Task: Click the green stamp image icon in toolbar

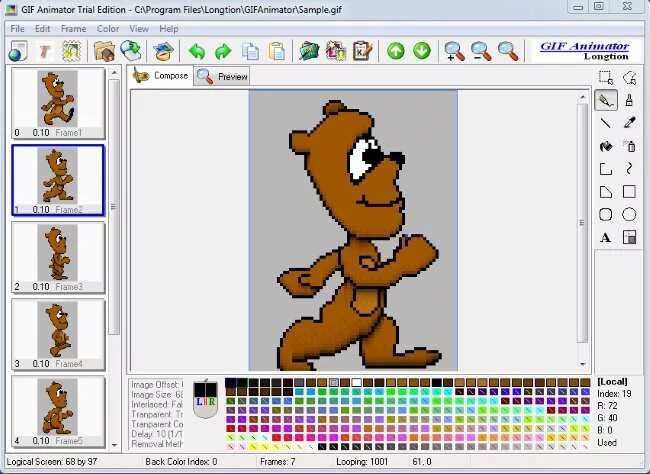Action: click(72, 51)
